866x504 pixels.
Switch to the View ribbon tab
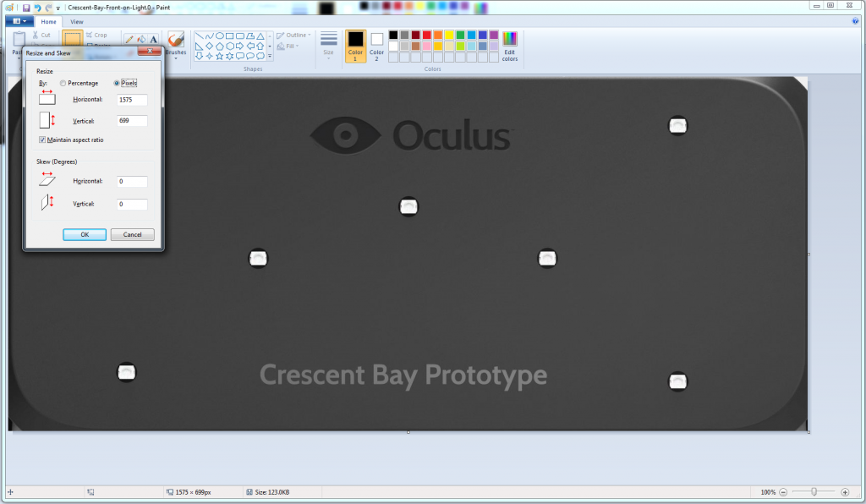coord(77,21)
